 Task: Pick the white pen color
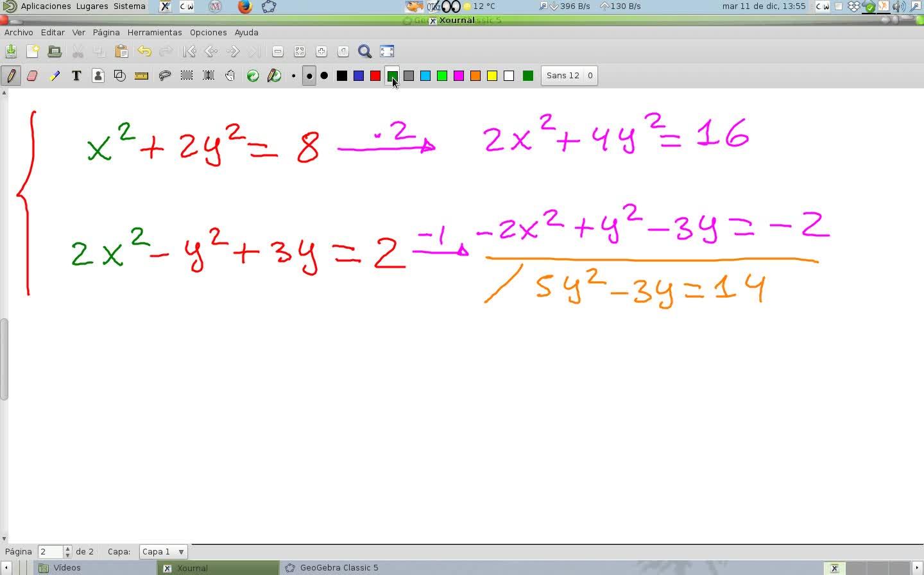[x=509, y=76]
